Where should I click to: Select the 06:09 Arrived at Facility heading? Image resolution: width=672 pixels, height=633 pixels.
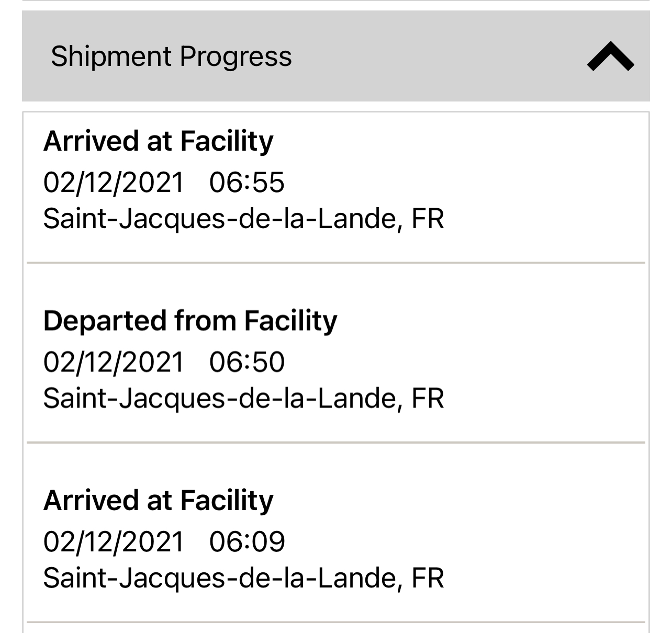click(x=158, y=500)
